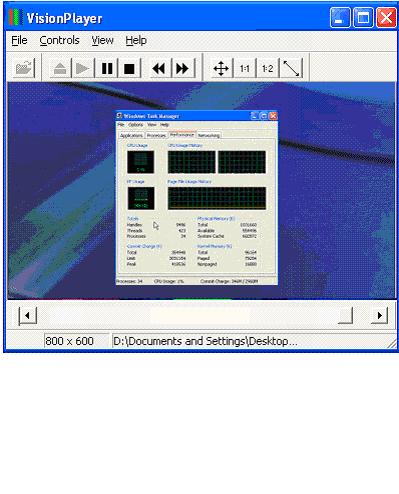The width and height of the screenshot is (399, 494).
Task: Choose the diagonal arrow fit-to-window icon
Action: [x=291, y=68]
